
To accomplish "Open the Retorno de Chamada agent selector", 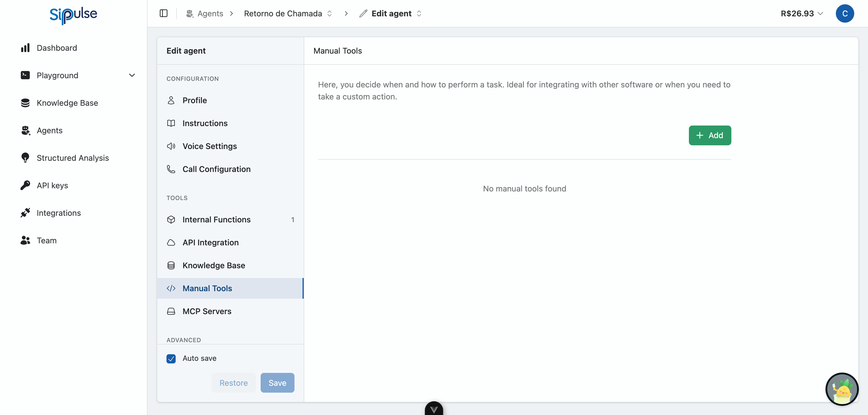I will point(288,13).
